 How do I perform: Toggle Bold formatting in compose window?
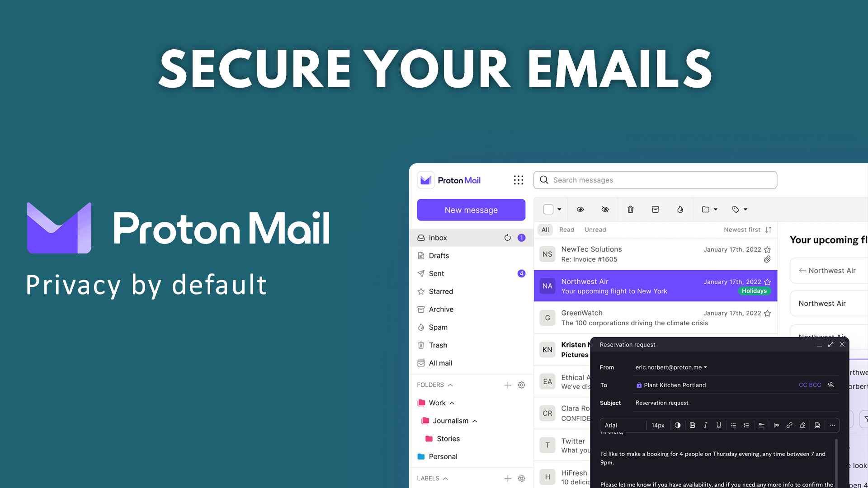point(693,425)
